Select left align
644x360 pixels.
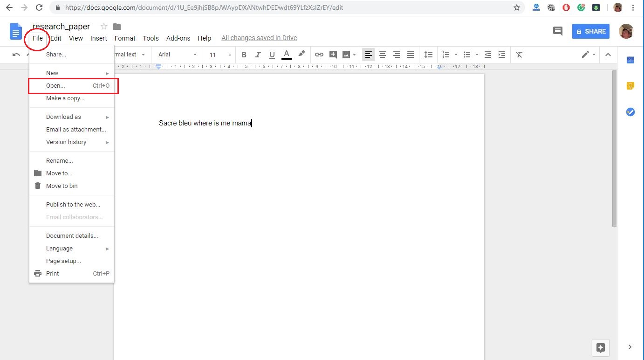[x=369, y=55]
